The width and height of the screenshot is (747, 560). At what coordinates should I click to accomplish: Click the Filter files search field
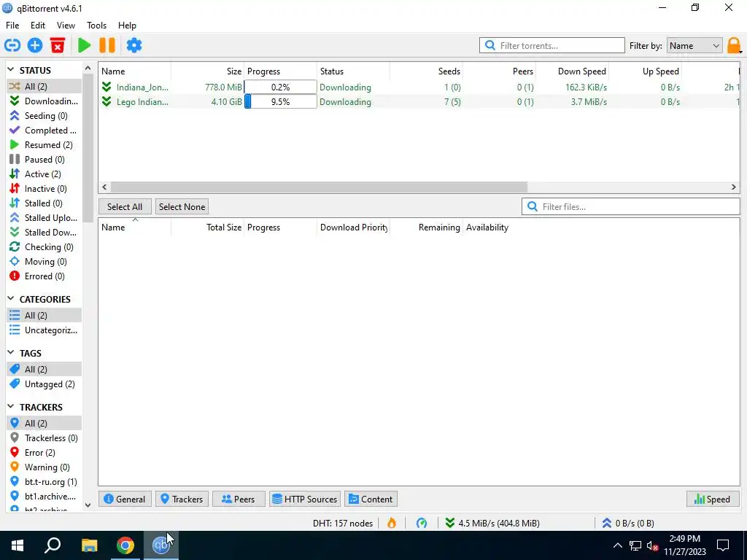(x=630, y=206)
